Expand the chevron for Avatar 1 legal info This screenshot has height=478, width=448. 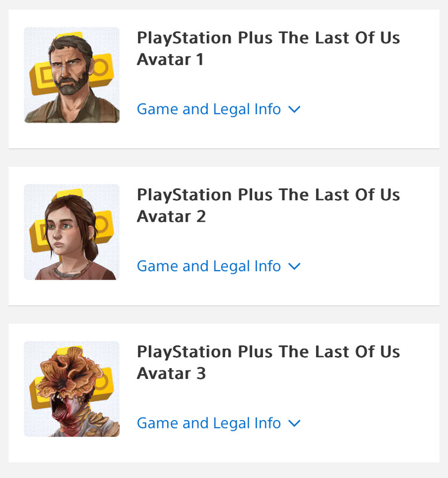[294, 110]
